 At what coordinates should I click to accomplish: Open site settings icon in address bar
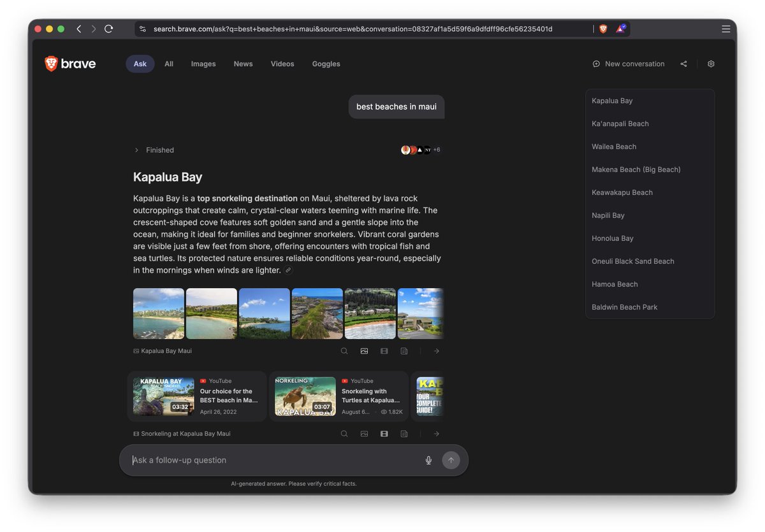coord(143,29)
